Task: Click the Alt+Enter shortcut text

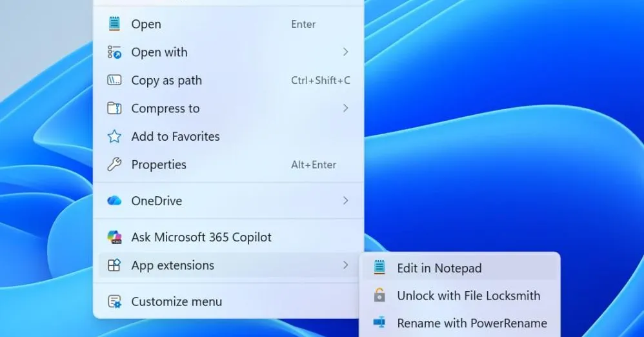Action: (314, 165)
